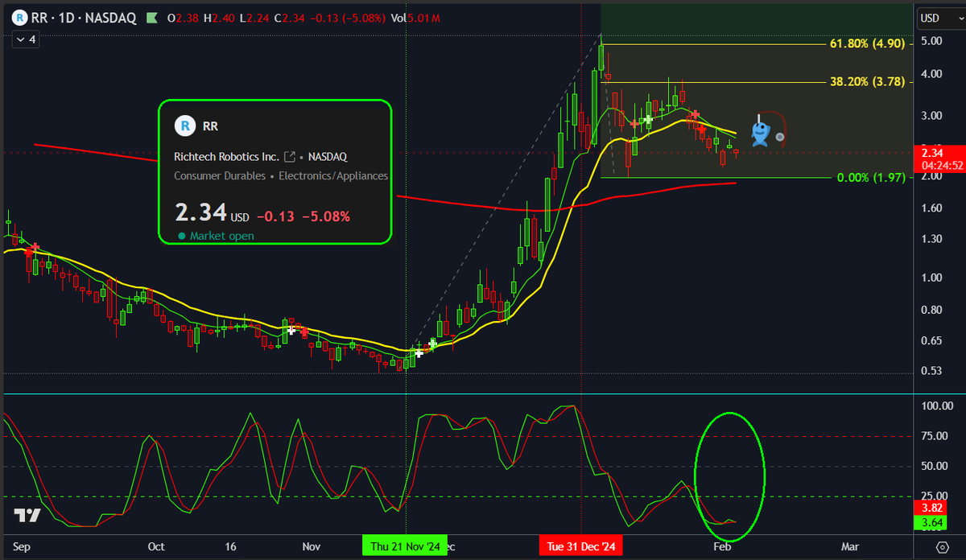966x560 pixels.
Task: Open chart settings gear at bottom-right corner
Action: pos(942,547)
